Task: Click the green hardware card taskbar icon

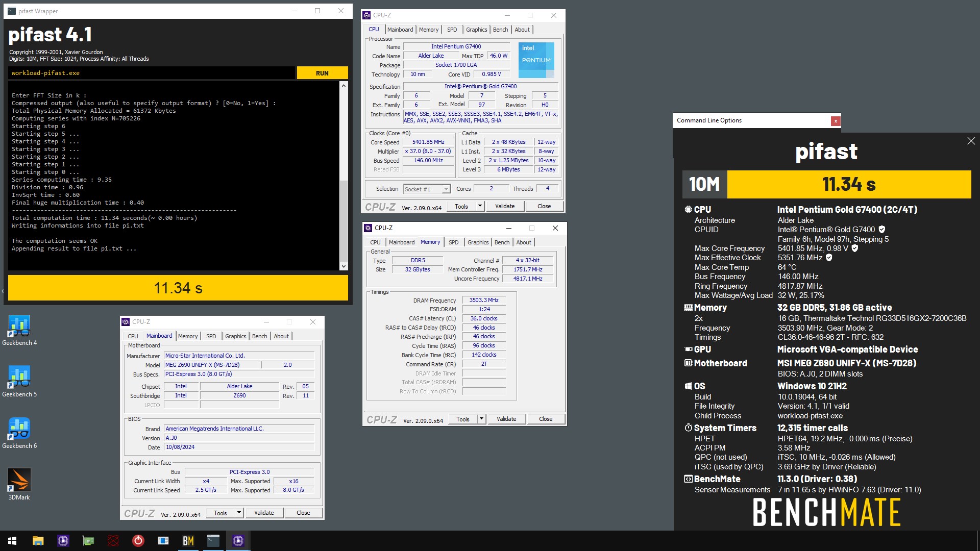Action: 88,541
